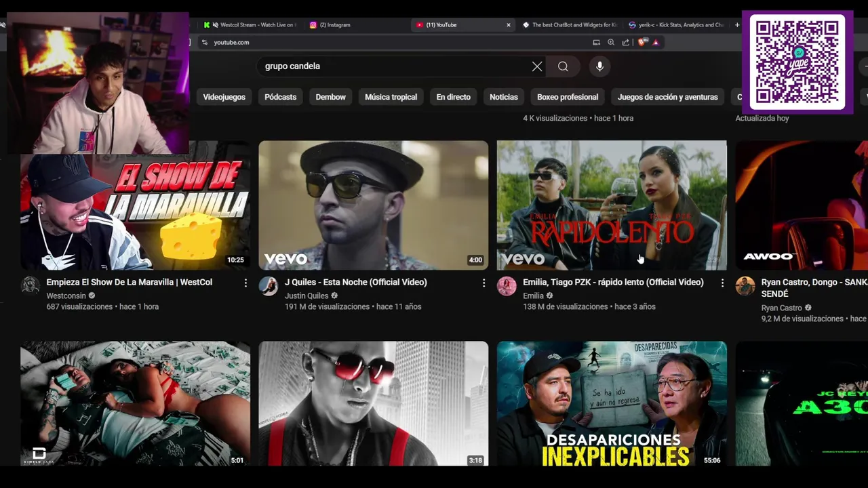Viewport: 868px width, 488px height.
Task: Open El Show De La Maravilla thumbnail
Action: [x=135, y=205]
